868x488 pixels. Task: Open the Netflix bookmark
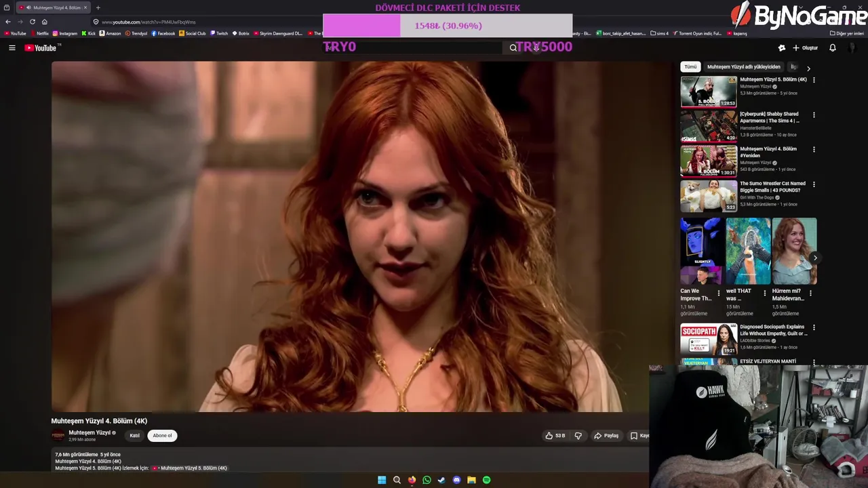pos(39,33)
